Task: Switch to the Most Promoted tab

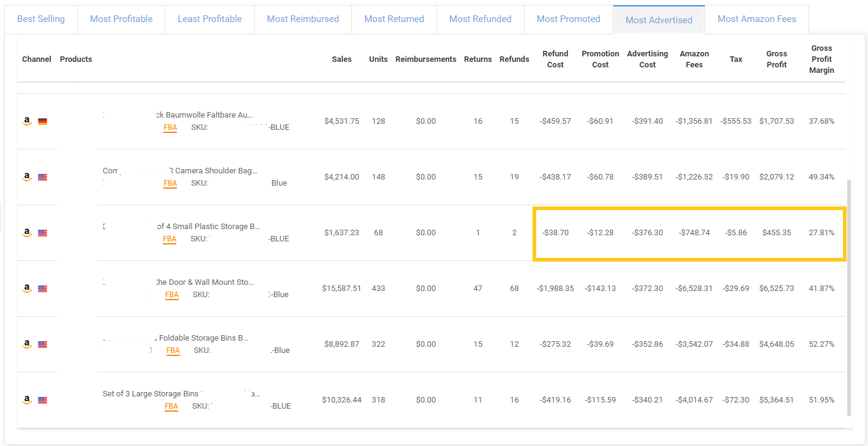Action: tap(569, 19)
